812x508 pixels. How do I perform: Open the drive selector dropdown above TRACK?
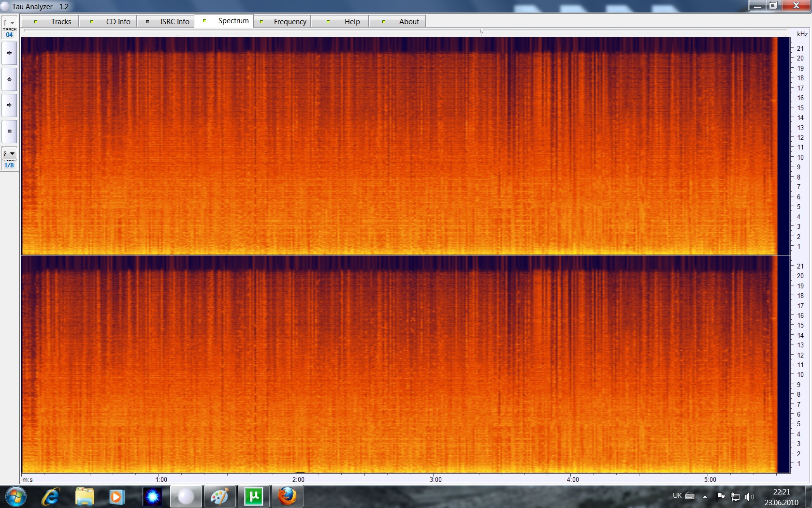pyautogui.click(x=9, y=23)
